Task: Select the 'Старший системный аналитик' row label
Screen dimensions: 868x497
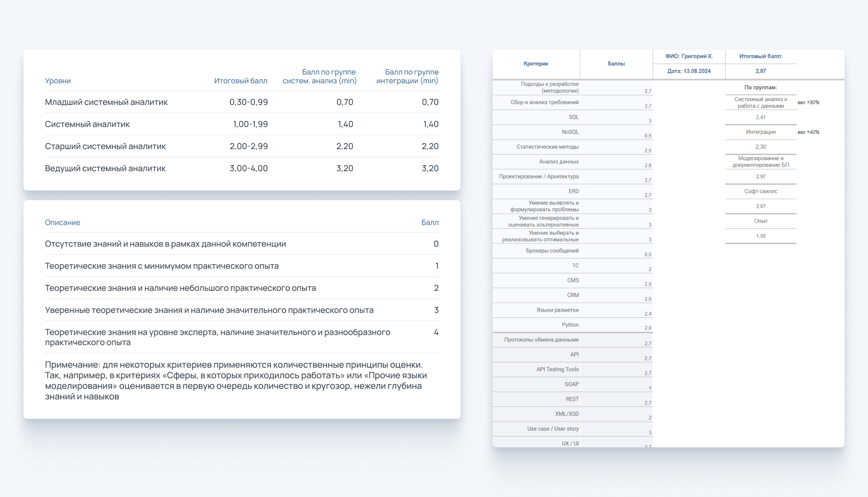Action: [x=105, y=146]
